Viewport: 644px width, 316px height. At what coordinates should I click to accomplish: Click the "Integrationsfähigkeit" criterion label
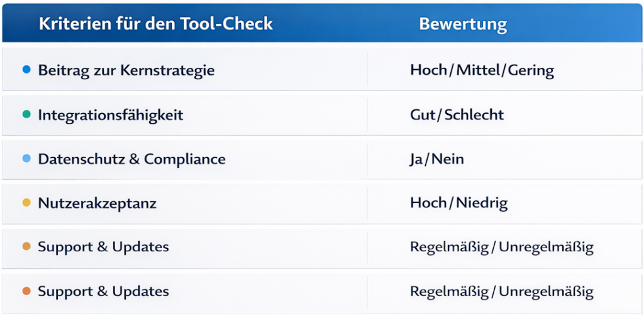coord(111,116)
